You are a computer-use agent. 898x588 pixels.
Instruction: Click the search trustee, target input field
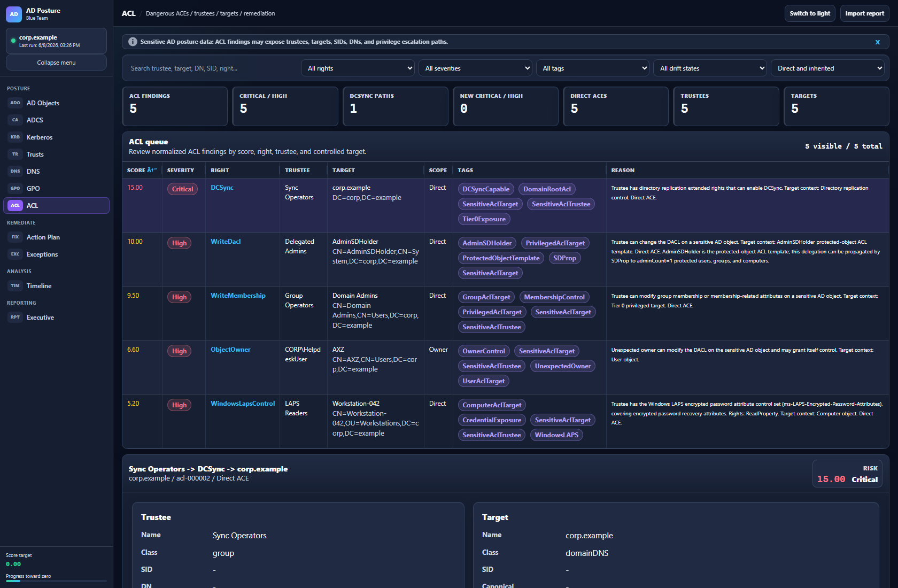coord(211,68)
